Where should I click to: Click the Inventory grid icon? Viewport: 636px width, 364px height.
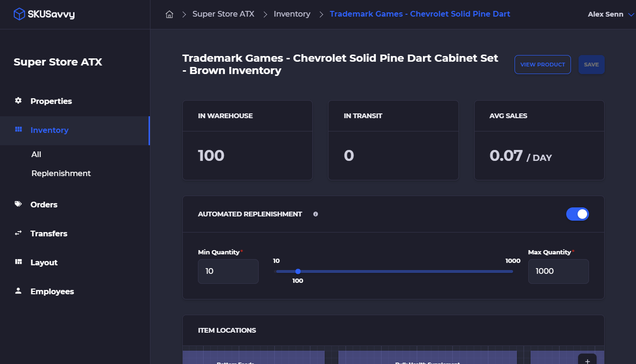[x=19, y=130]
